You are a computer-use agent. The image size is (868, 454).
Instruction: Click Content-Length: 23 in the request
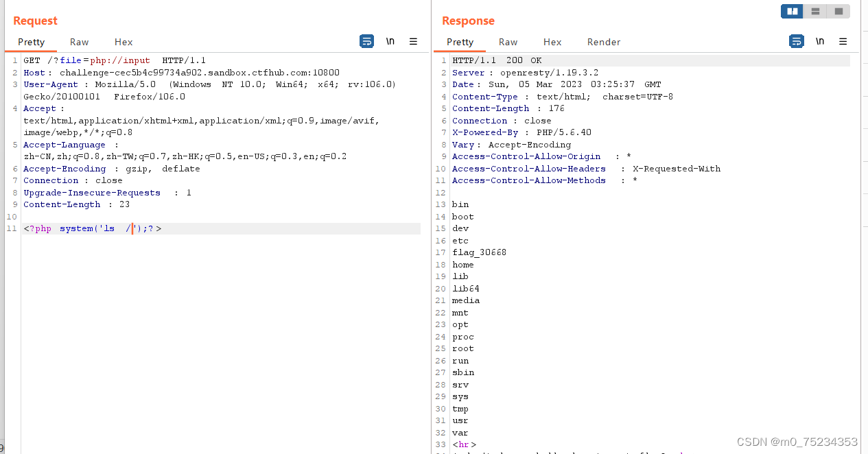point(76,204)
